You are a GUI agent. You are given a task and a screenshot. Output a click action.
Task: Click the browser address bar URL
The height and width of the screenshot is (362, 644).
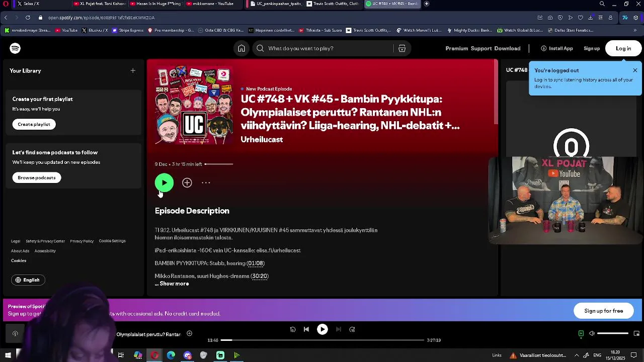click(101, 18)
